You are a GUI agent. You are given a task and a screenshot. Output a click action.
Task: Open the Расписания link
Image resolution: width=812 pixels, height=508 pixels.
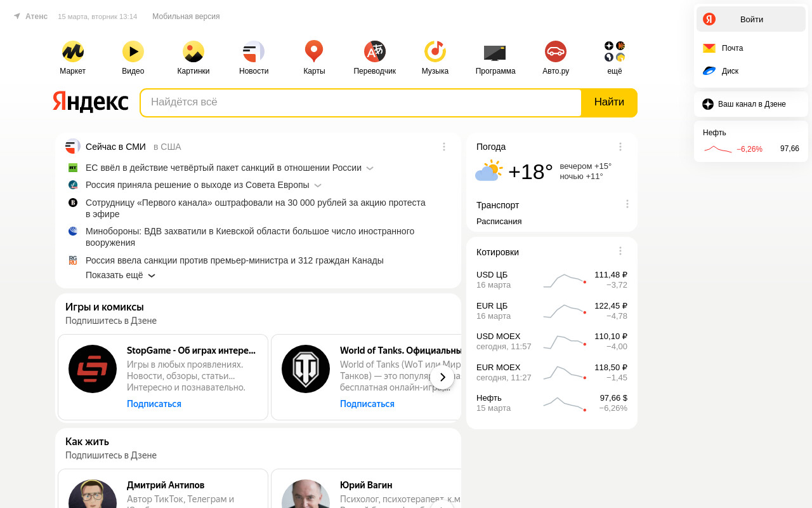pyautogui.click(x=499, y=221)
